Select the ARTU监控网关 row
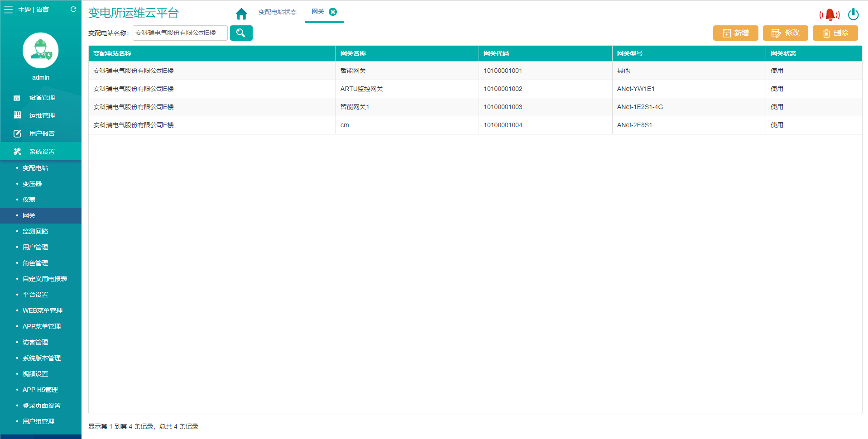Image resolution: width=868 pixels, height=439 pixels. coord(475,89)
